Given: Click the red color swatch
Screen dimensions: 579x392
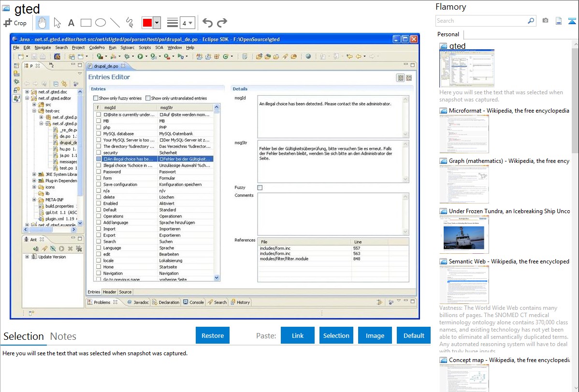Looking at the screenshot, I should click(147, 23).
